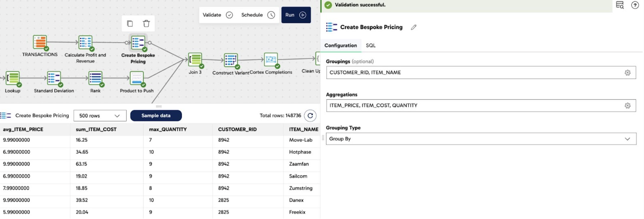Click the Rank node icon
644x219 pixels.
pos(95,78)
